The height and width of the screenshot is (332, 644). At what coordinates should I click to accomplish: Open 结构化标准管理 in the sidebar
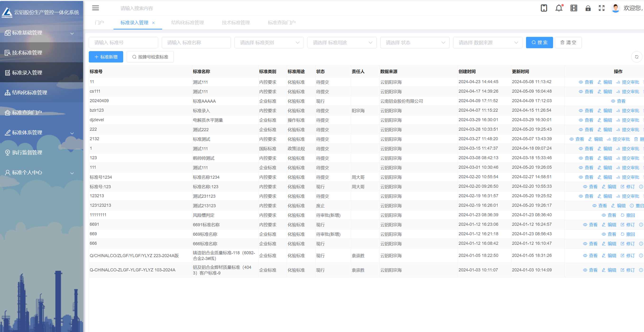pyautogui.click(x=42, y=92)
